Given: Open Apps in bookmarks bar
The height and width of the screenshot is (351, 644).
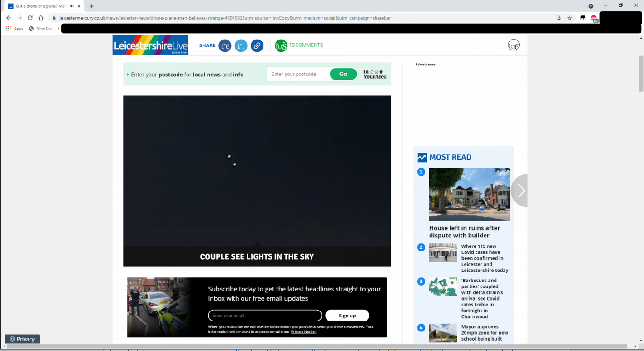Looking at the screenshot, I should pos(15,29).
